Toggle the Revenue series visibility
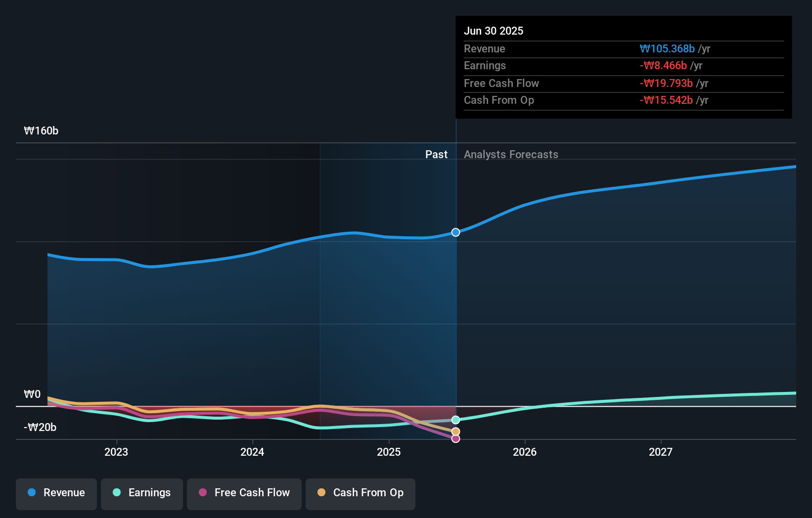 [56, 493]
